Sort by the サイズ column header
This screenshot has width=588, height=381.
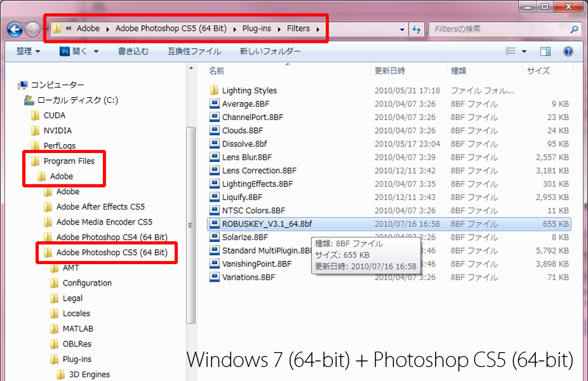tap(538, 71)
